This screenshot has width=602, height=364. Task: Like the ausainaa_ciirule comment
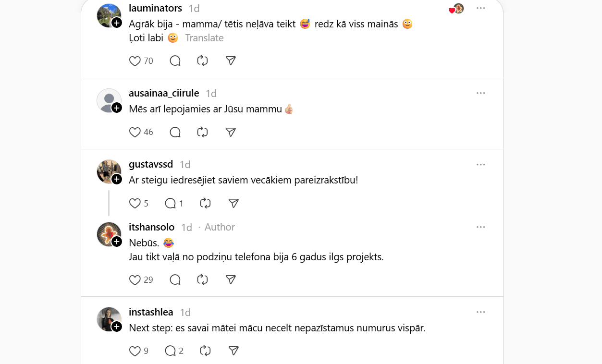pyautogui.click(x=135, y=132)
